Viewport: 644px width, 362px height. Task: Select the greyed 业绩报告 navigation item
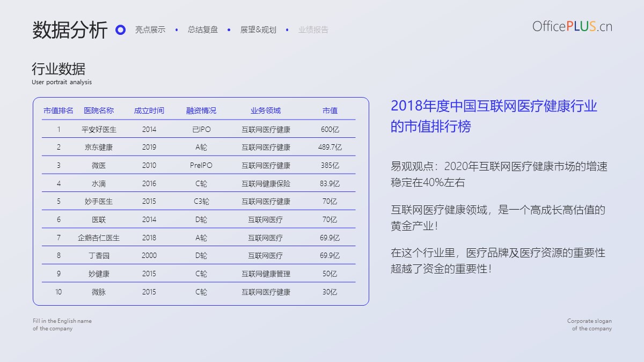pos(313,30)
